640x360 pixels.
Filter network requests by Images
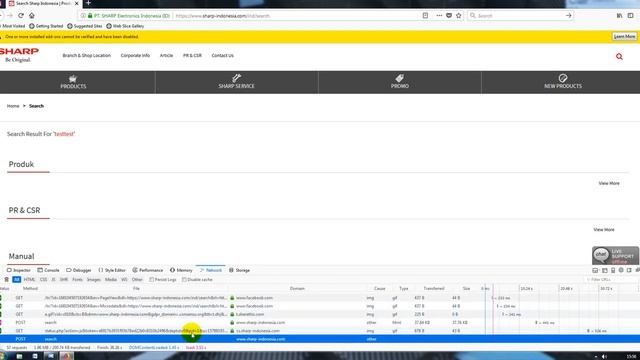coord(93,280)
